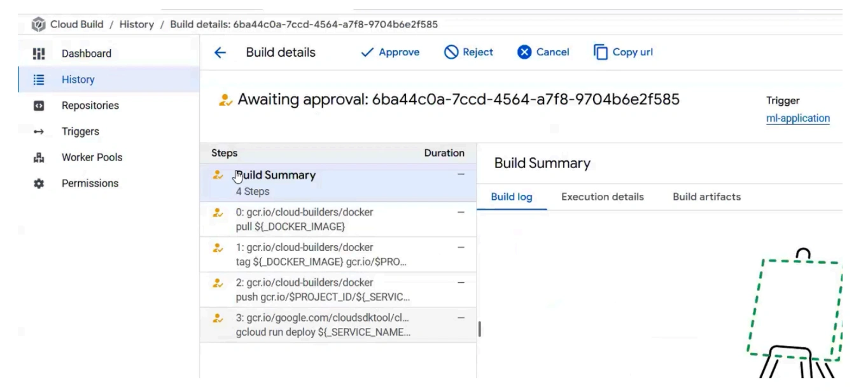
Task: Click status icon of step 3 gcloud run deploy
Action: point(218,317)
